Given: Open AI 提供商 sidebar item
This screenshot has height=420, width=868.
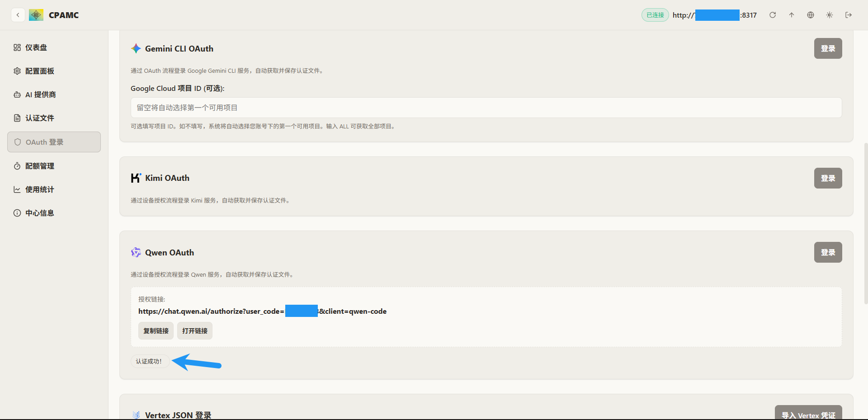Looking at the screenshot, I should click(41, 94).
